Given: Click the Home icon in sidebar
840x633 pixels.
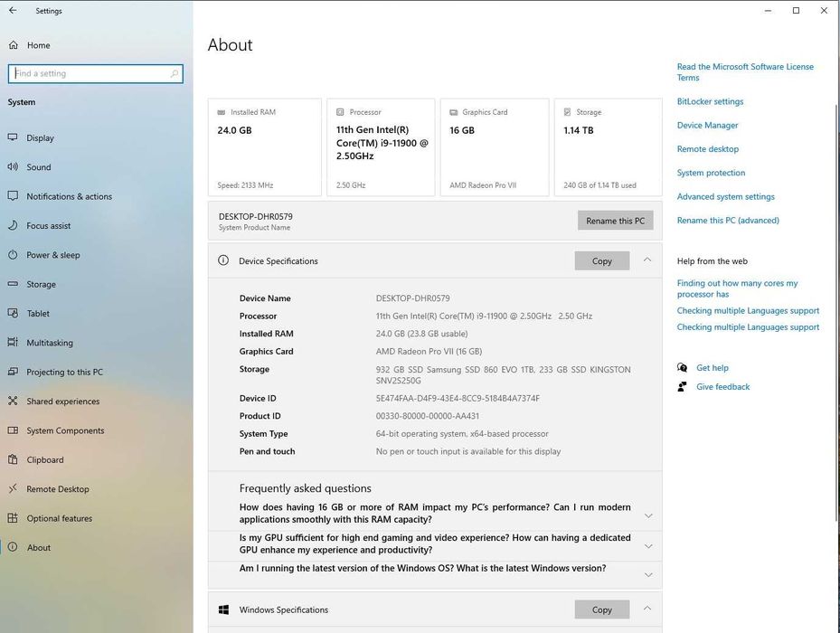Looking at the screenshot, I should (x=14, y=45).
